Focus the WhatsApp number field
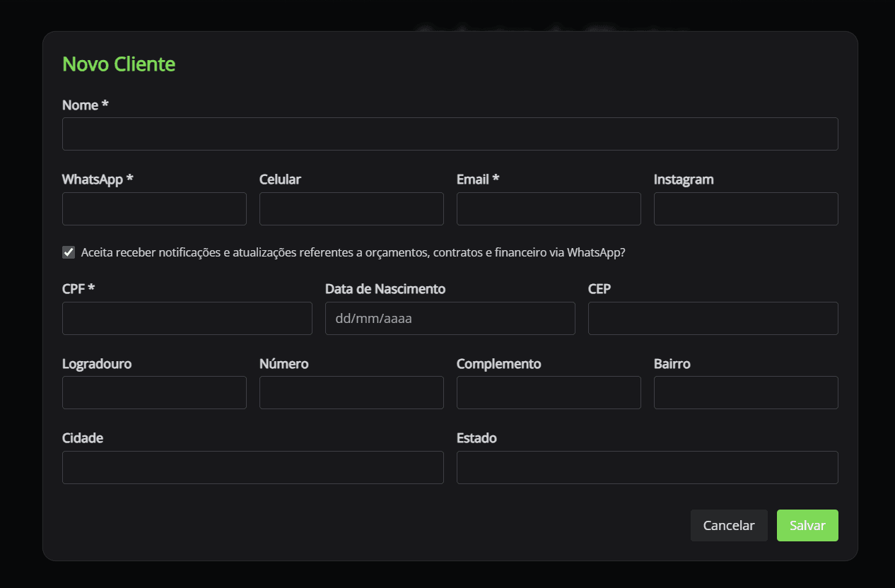This screenshot has width=895, height=588. (154, 209)
